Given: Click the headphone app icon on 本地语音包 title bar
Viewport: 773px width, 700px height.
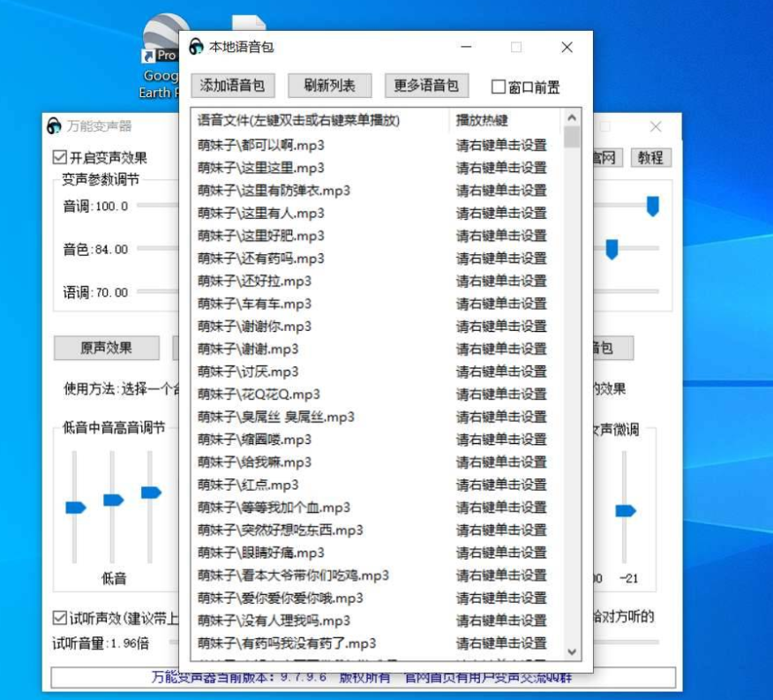Looking at the screenshot, I should pyautogui.click(x=196, y=47).
